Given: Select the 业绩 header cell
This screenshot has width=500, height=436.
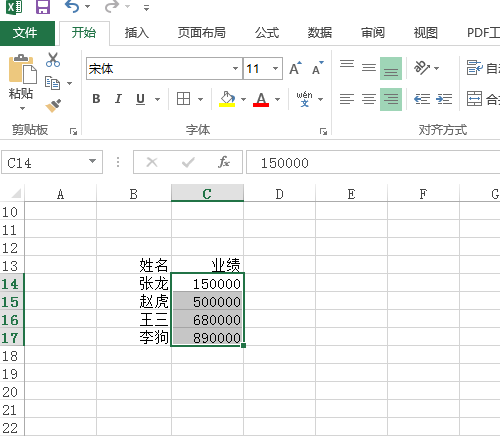Looking at the screenshot, I should 207,265.
